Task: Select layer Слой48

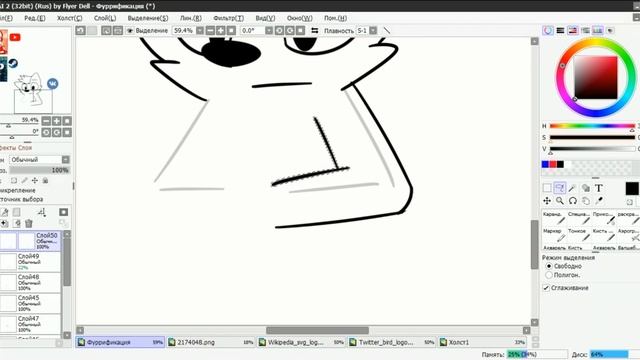Action: click(31, 282)
